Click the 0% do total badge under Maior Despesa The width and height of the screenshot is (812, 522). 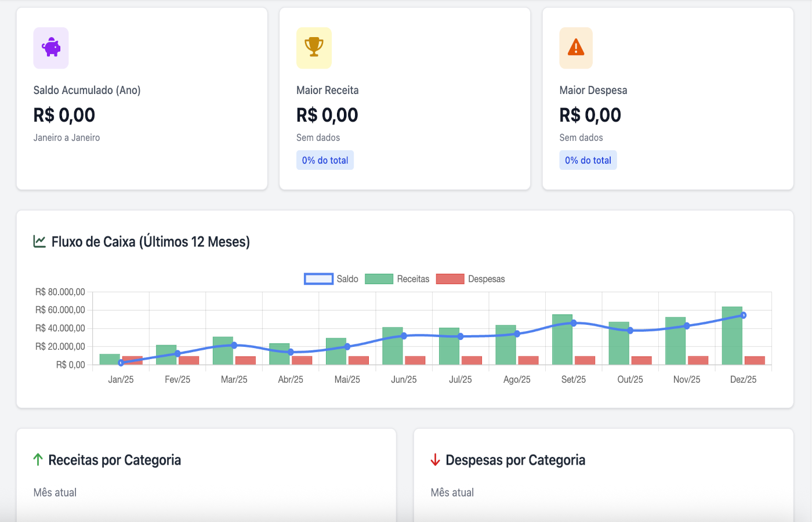[x=588, y=160]
